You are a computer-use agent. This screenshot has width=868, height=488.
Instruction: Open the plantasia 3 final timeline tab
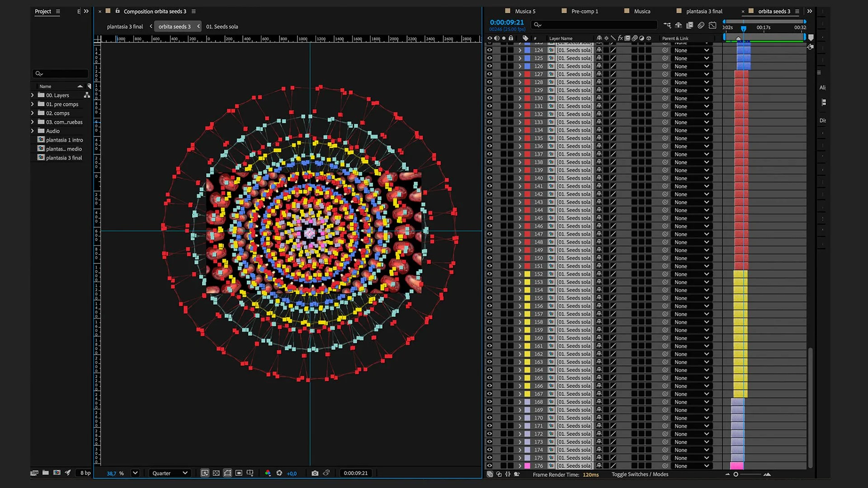point(704,11)
